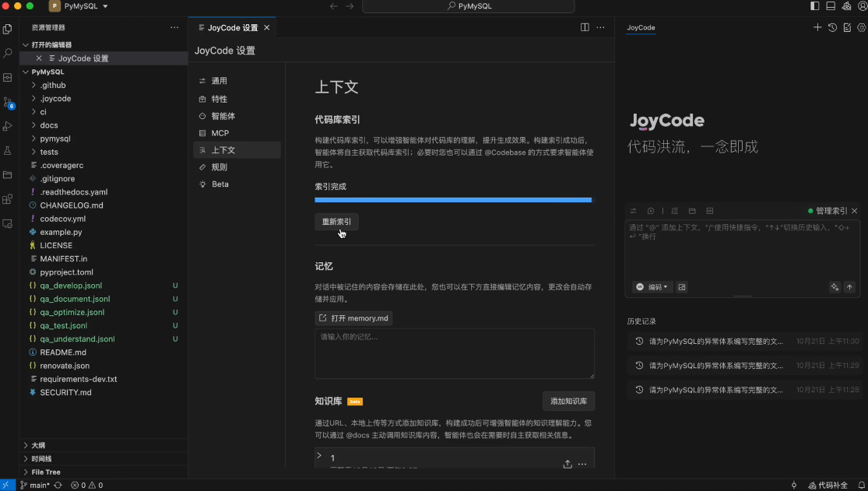Open the Testing flask icon

(x=7, y=150)
